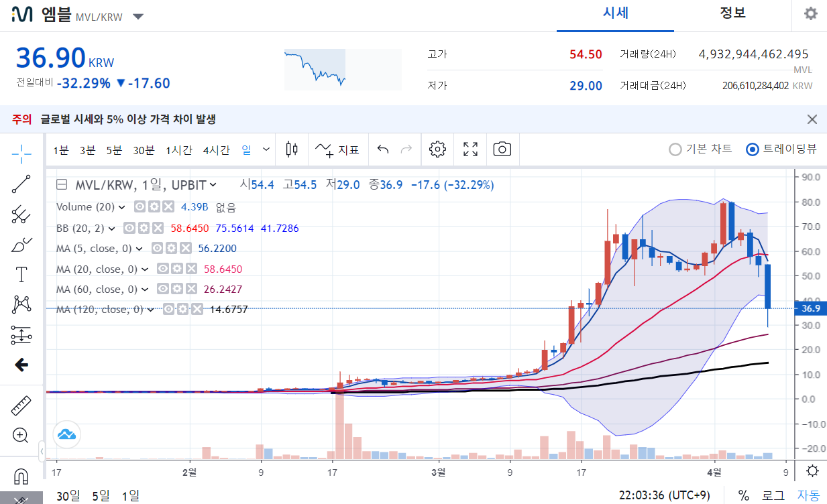Activate the zoom in tool

click(x=21, y=436)
